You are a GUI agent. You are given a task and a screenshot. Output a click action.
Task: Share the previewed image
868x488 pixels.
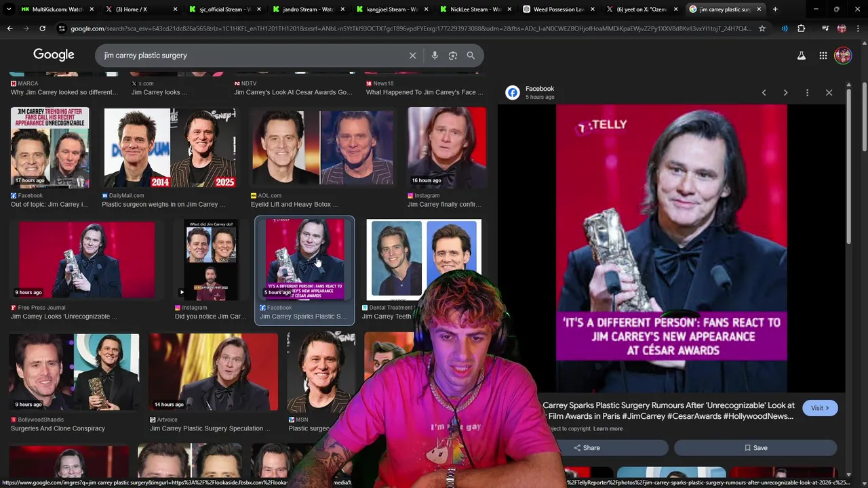587,448
